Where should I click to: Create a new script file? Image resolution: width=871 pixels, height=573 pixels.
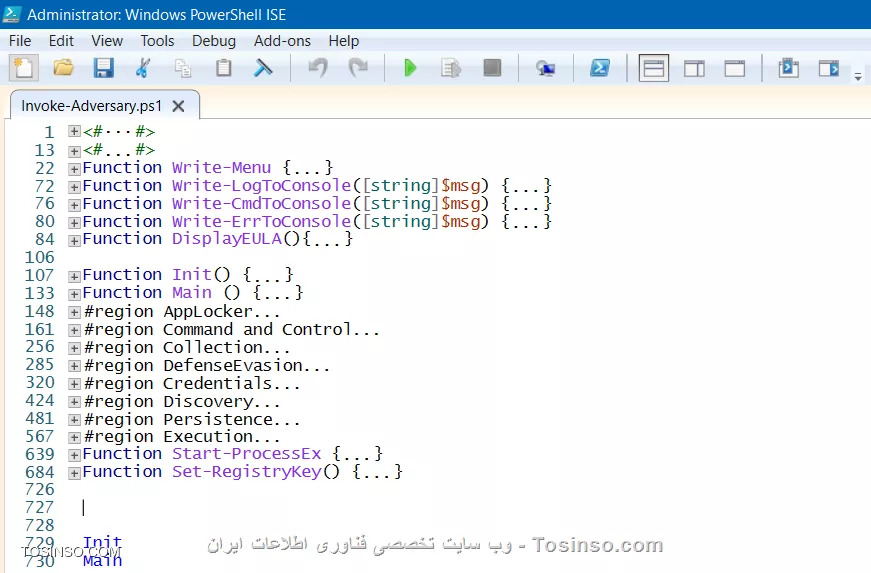coord(23,68)
